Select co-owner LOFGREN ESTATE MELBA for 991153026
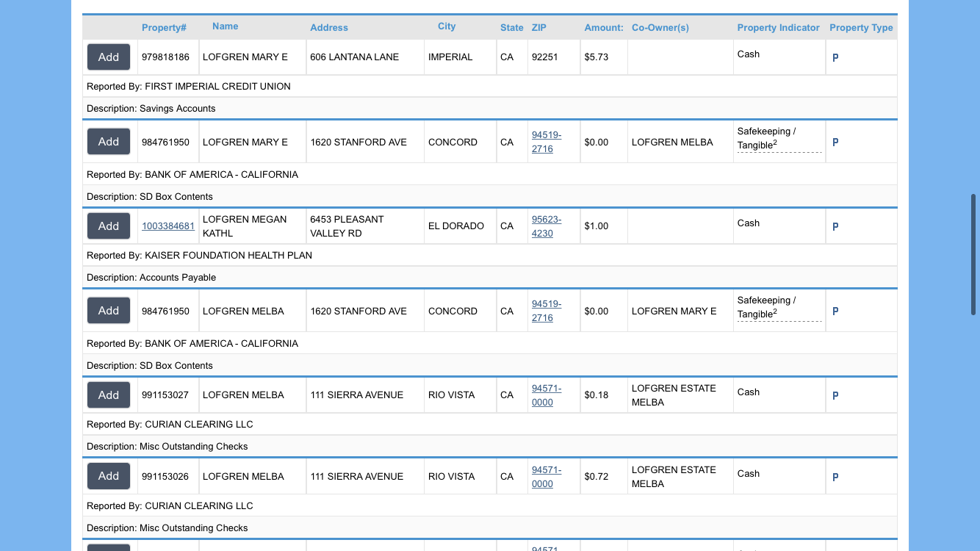The width and height of the screenshot is (980, 551). 674,476
